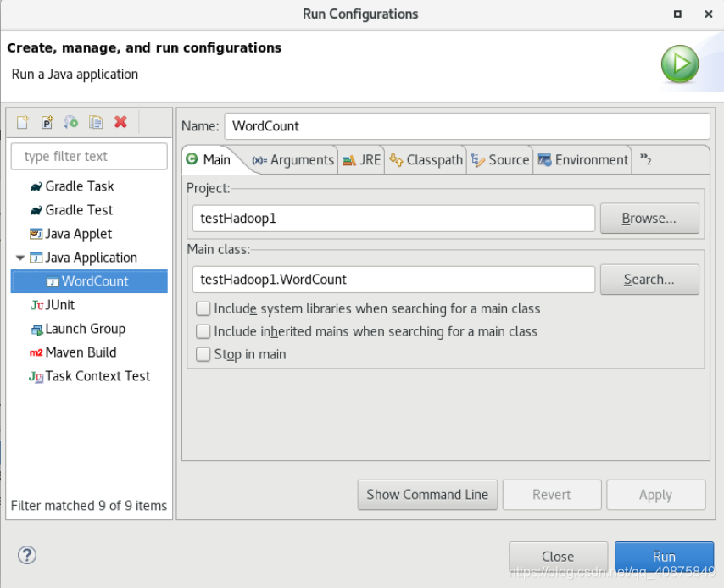Open the help question mark icon
Image resolution: width=724 pixels, height=588 pixels.
click(x=26, y=556)
